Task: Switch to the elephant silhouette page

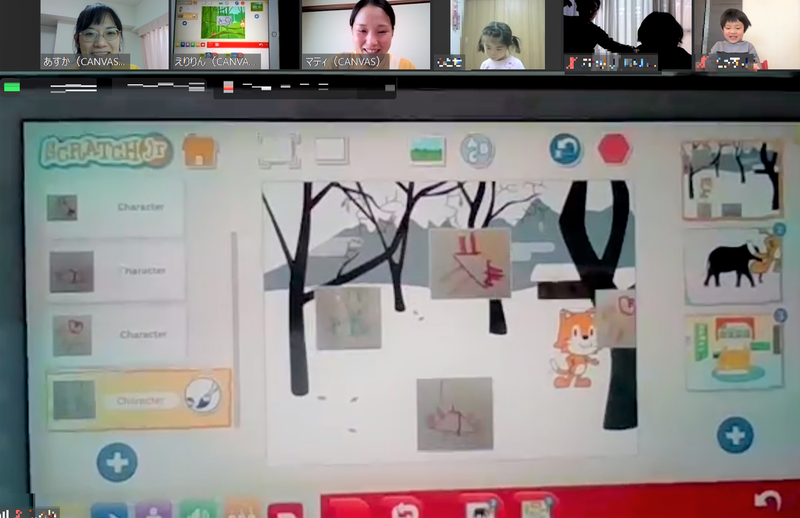Action: pos(733,265)
